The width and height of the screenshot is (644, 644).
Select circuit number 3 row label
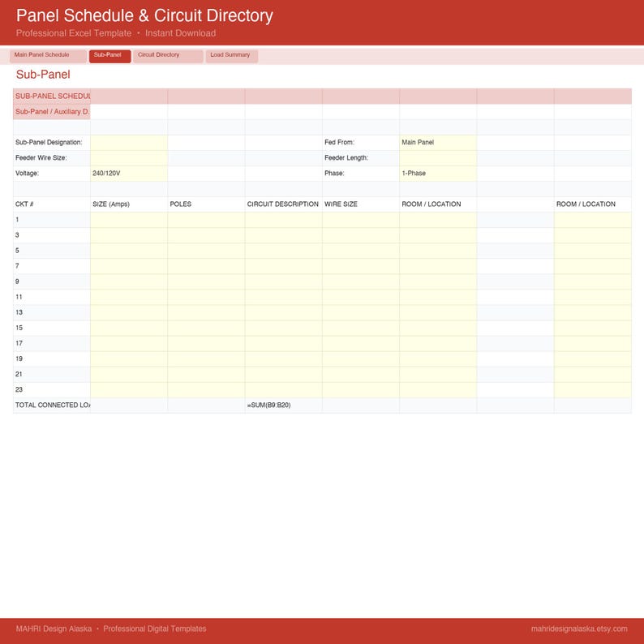52,235
